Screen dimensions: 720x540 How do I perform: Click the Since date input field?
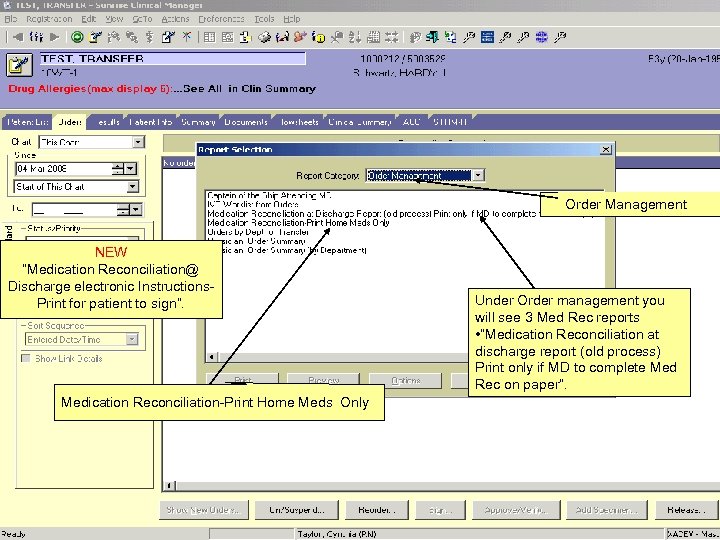[x=63, y=169]
